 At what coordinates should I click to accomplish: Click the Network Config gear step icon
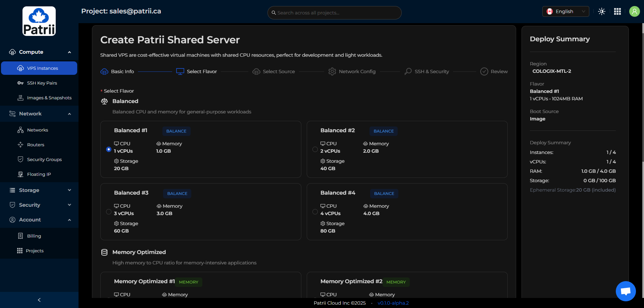pyautogui.click(x=332, y=71)
